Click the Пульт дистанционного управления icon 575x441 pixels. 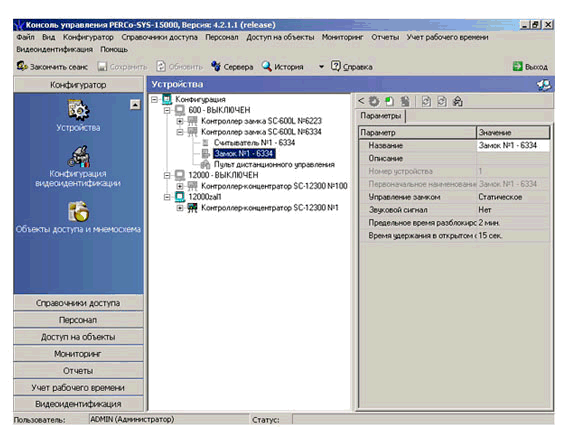coord(205,164)
